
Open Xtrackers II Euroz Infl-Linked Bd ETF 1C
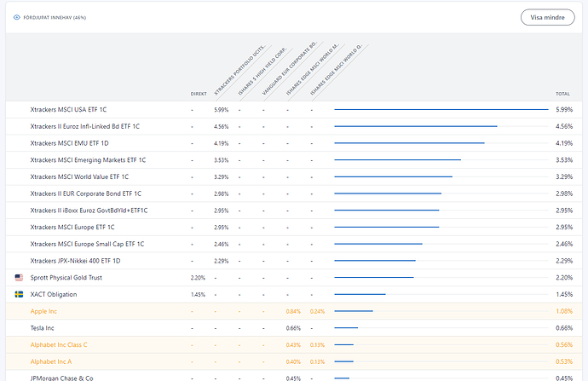[x=84, y=126]
